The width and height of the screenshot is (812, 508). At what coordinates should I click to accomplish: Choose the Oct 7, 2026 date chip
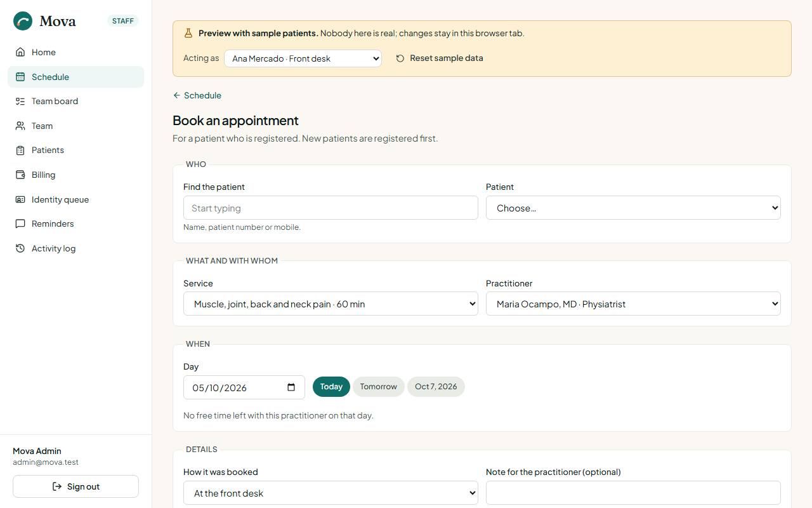coord(436,387)
